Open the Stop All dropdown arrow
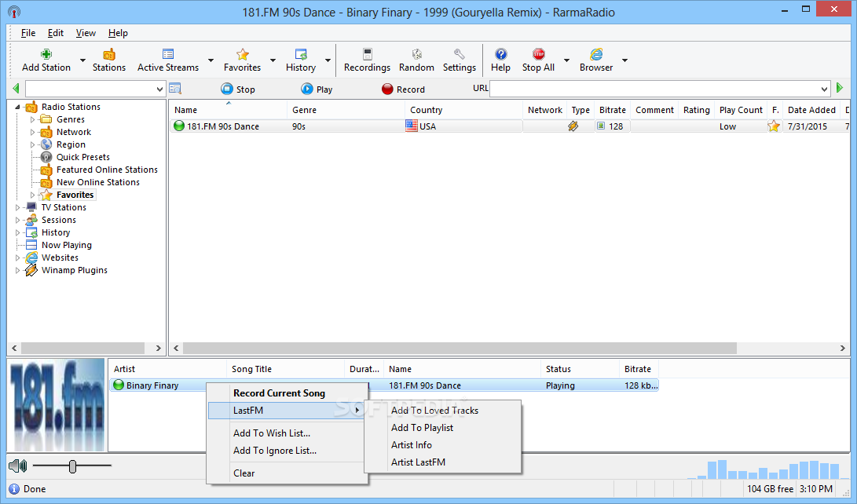Viewport: 857px width, 504px height. (x=567, y=60)
